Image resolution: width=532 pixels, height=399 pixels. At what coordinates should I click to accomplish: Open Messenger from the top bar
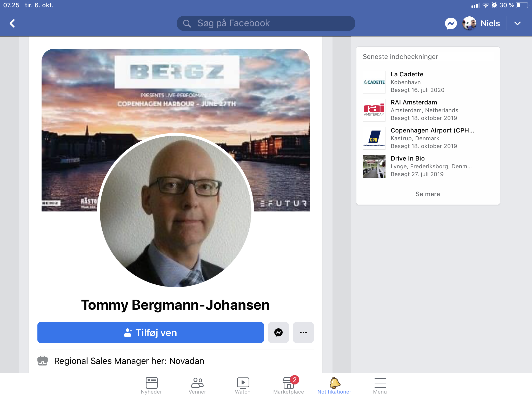click(451, 23)
